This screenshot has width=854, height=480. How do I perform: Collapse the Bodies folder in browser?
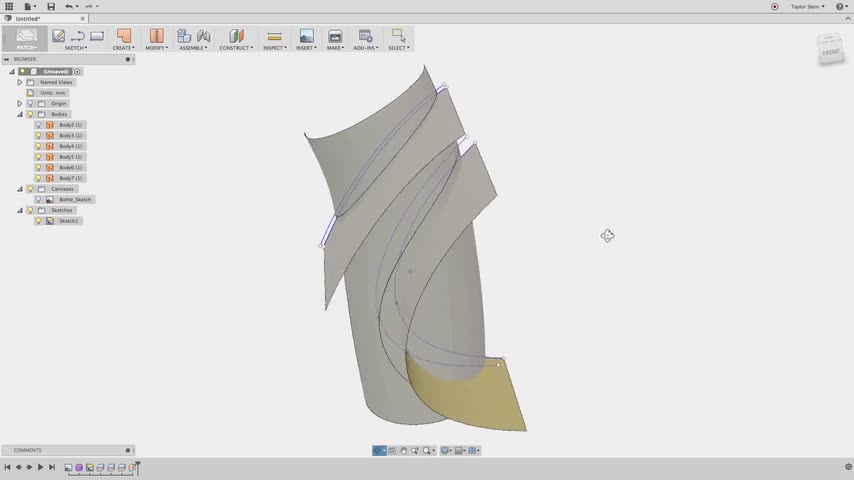tap(19, 114)
